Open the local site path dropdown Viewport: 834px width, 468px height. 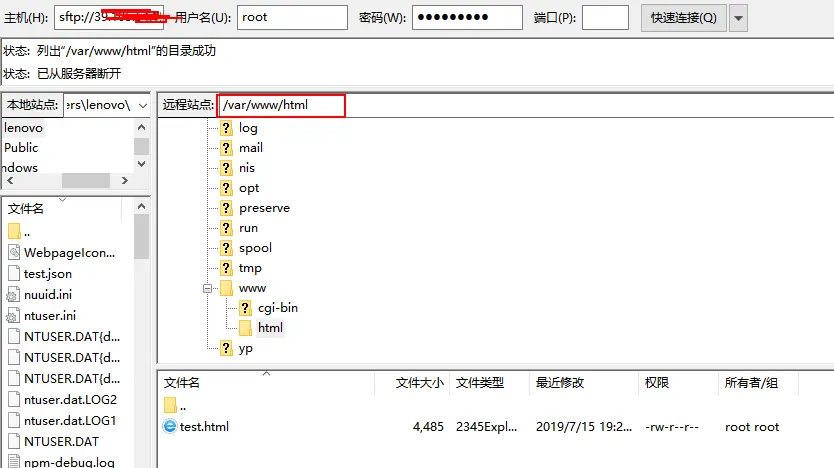[143, 105]
